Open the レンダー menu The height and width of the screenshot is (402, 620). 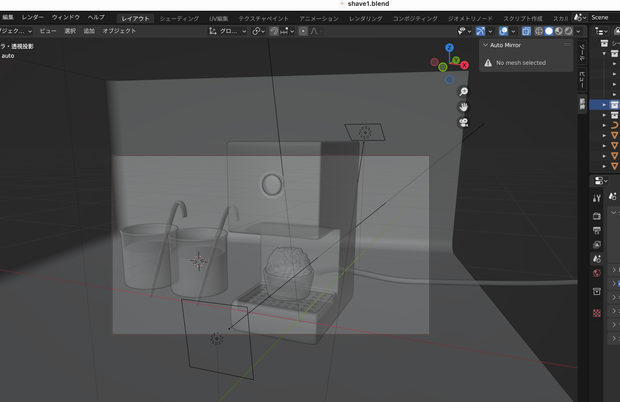(x=32, y=17)
